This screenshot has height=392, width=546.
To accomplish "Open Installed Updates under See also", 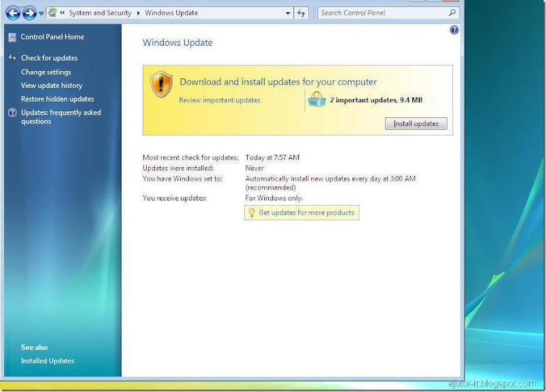I will pyautogui.click(x=47, y=361).
